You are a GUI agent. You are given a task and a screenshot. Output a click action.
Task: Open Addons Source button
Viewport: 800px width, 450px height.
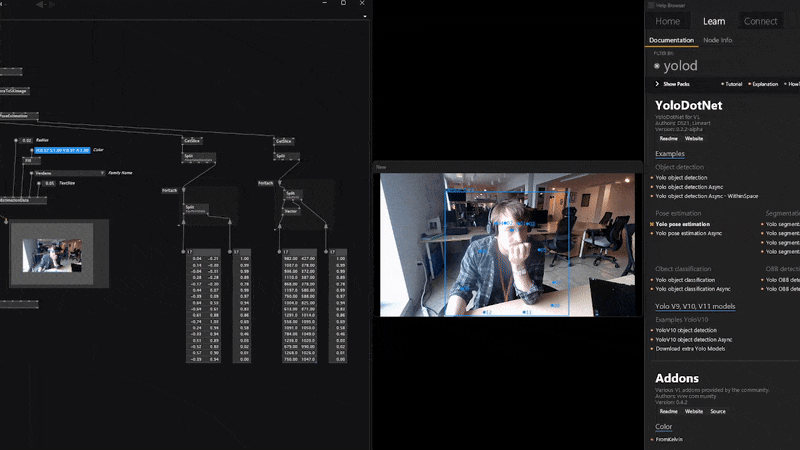(718, 412)
